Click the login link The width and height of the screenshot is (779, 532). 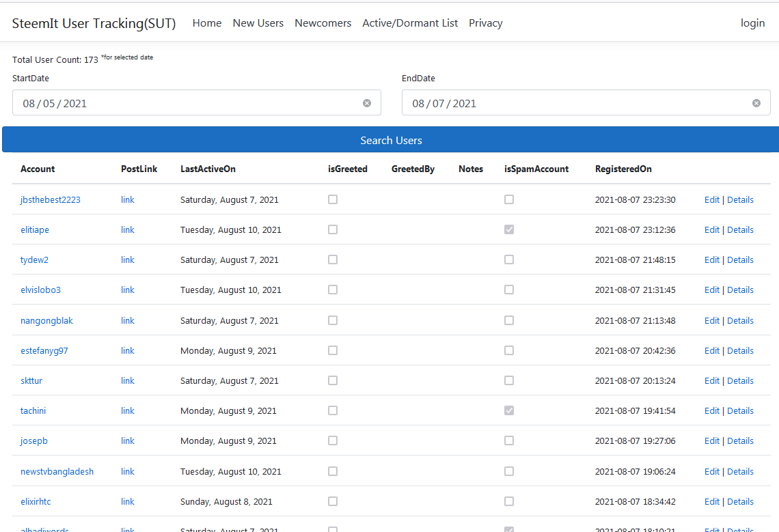pos(752,23)
